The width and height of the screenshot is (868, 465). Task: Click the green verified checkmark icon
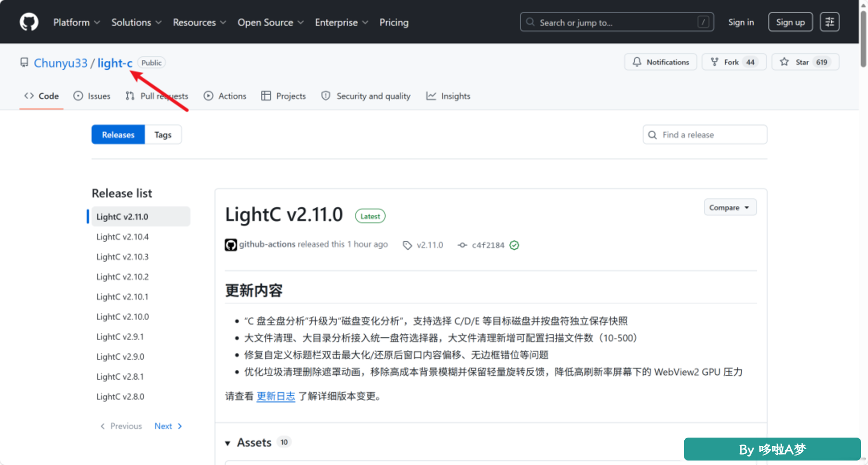pyautogui.click(x=514, y=245)
